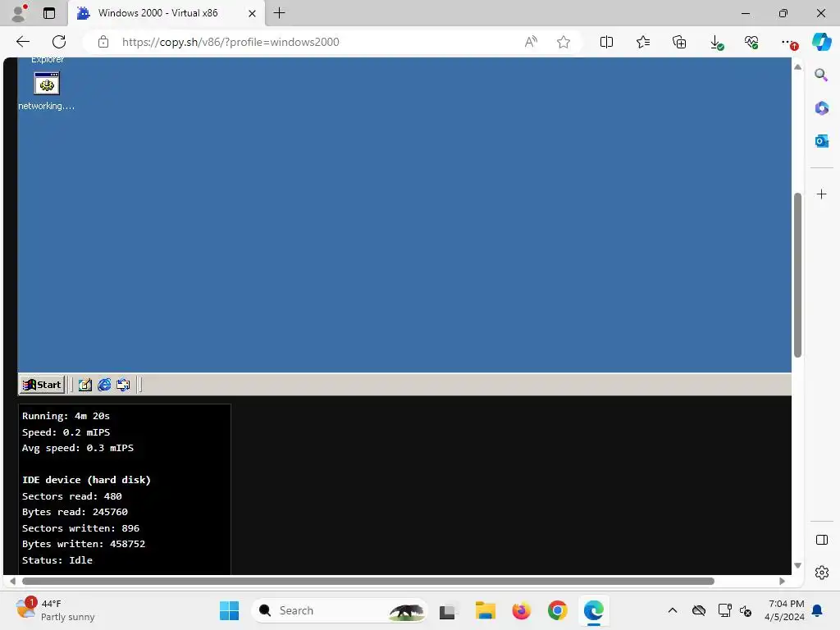Click the Windows 2000 Start button
The width and height of the screenshot is (840, 630).
click(43, 385)
